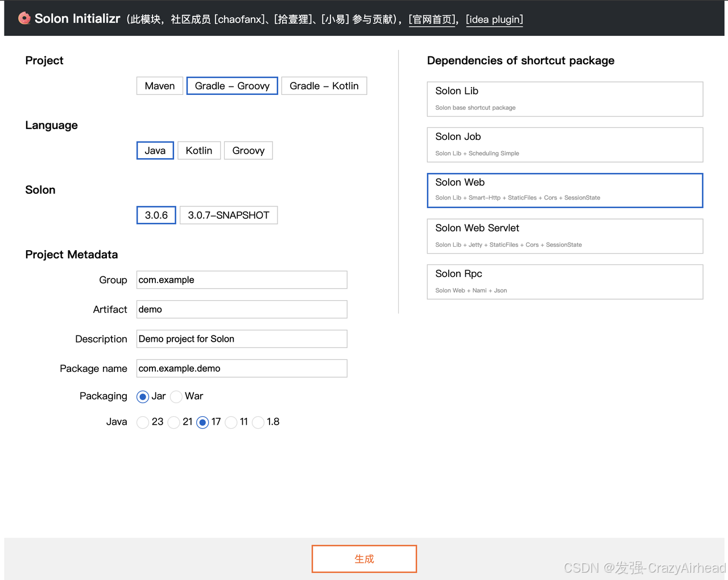Click into the Artifact field
This screenshot has height=580, width=728.
(242, 309)
